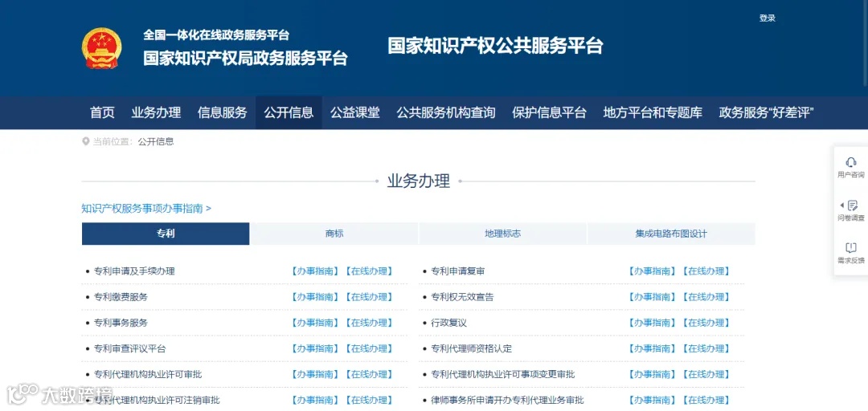
Task: Open 在线办理 for 专利代理机构执业许可事项变更审批
Action: click(706, 375)
